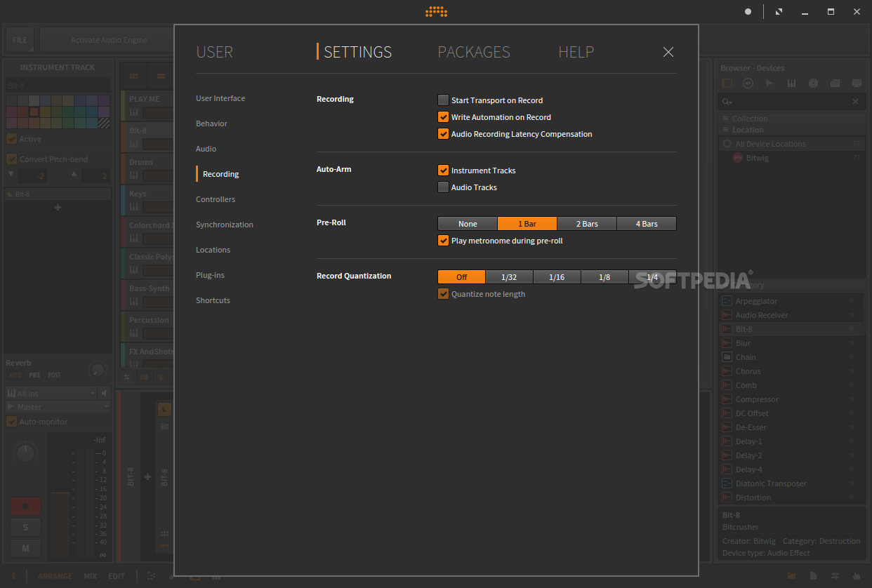
Task: Open the All ins input dropdown
Action: tap(51, 394)
